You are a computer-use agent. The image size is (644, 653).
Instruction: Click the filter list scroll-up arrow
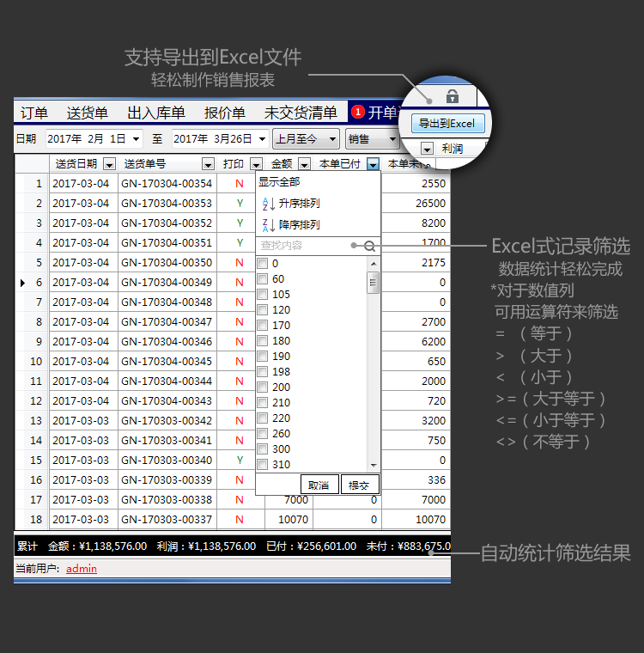(x=374, y=264)
